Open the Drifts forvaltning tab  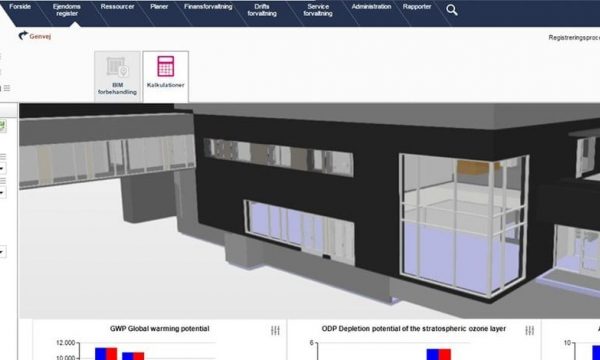click(x=262, y=10)
